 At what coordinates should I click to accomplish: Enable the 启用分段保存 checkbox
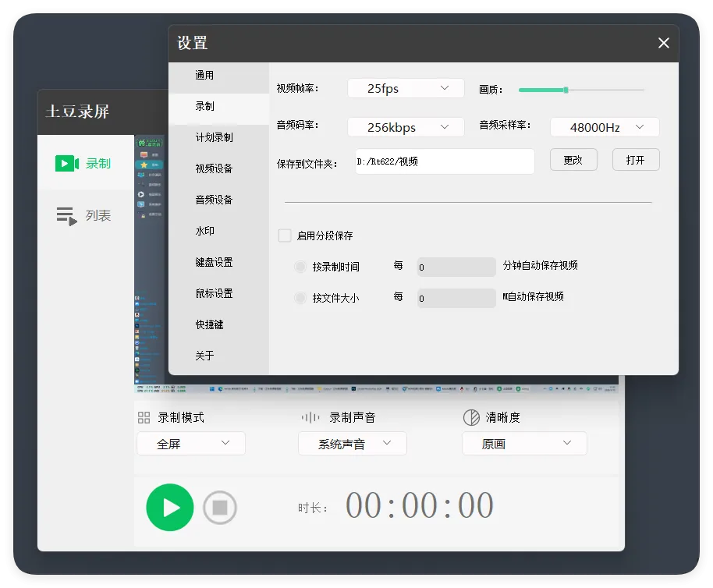[285, 235]
